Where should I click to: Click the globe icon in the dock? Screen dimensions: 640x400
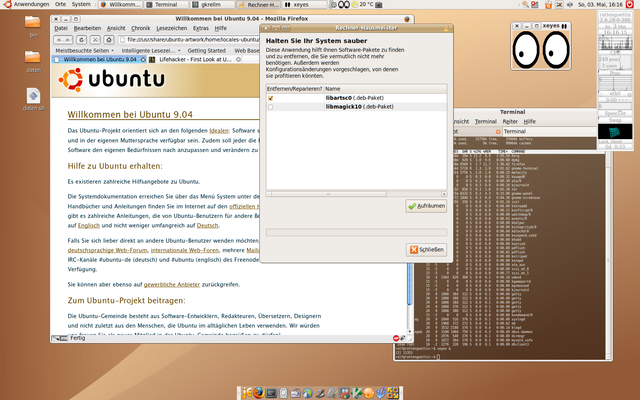pos(307,393)
